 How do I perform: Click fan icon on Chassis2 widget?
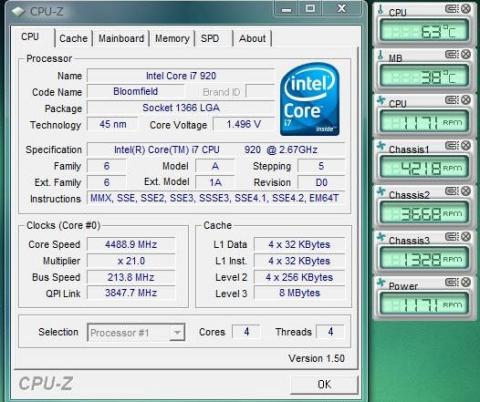pyautogui.click(x=381, y=191)
